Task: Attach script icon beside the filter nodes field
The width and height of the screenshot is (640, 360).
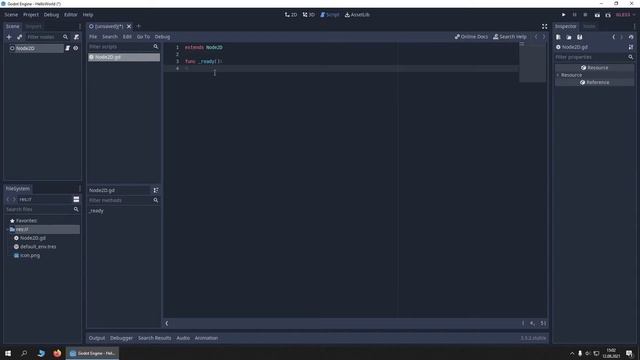Action: pyautogui.click(x=76, y=37)
